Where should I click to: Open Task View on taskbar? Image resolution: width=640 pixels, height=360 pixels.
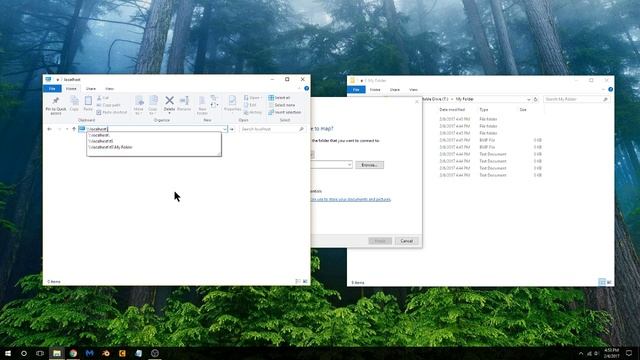(x=40, y=353)
